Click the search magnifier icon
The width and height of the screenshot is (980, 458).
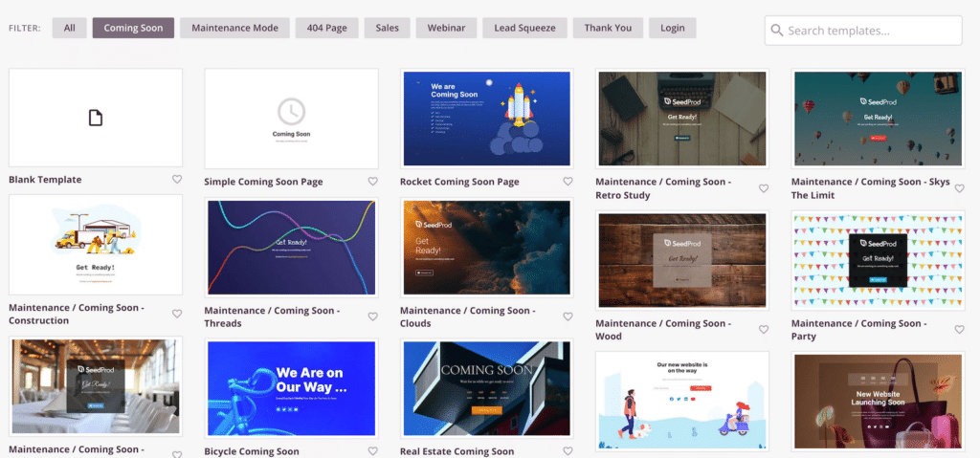pos(777,30)
